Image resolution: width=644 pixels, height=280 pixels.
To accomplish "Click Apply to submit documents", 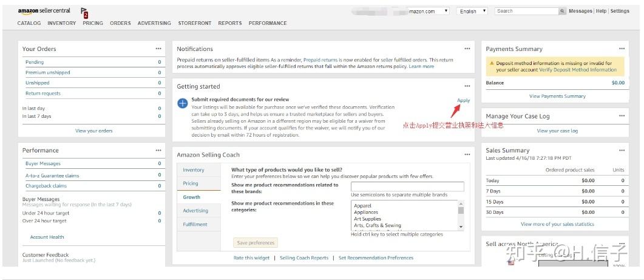I will pyautogui.click(x=463, y=100).
